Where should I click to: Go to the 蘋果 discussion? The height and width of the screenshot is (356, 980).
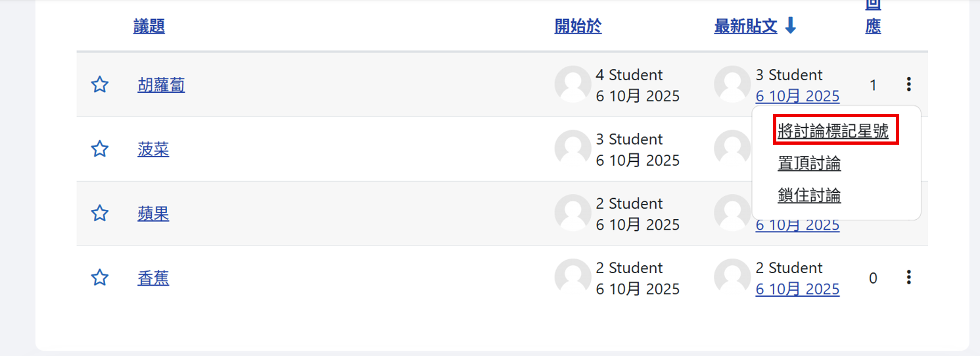coord(153,214)
